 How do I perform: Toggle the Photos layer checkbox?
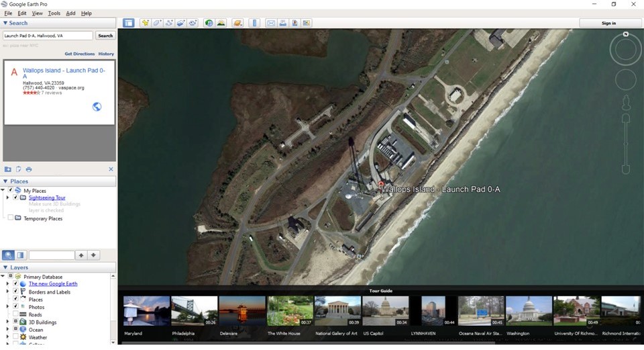pos(15,306)
